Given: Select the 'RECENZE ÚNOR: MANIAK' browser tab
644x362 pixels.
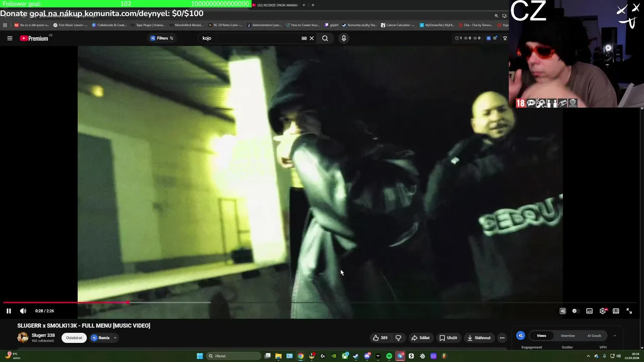Looking at the screenshot, I should (277, 5).
